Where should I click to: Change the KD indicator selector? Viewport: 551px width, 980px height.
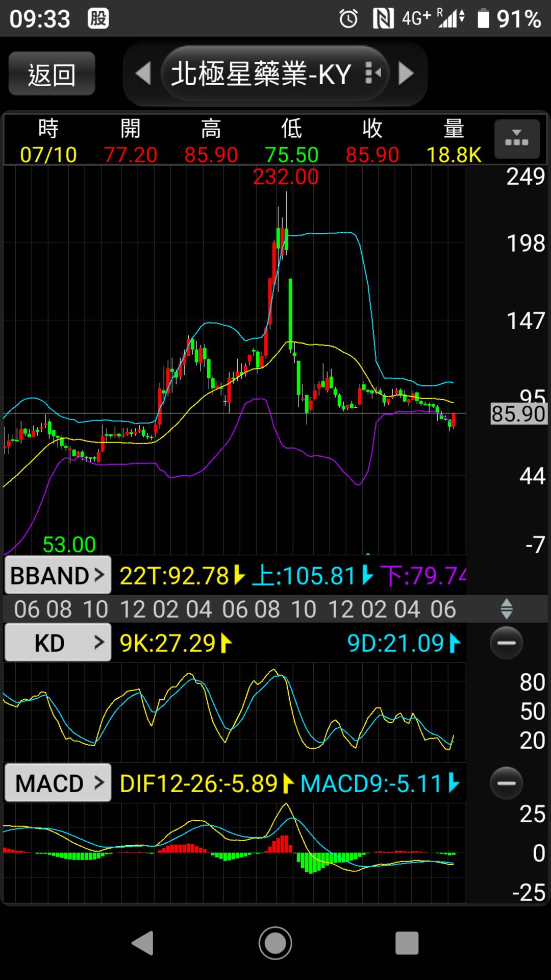coord(58,643)
